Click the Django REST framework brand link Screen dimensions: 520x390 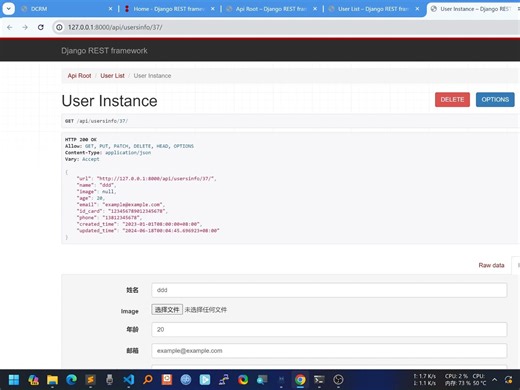pos(104,51)
